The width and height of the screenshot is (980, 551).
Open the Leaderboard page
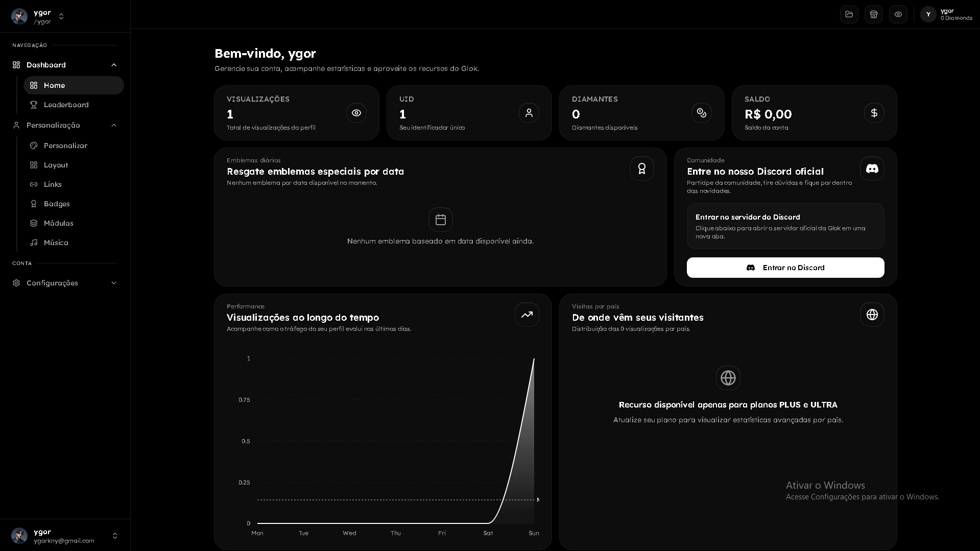(x=66, y=105)
